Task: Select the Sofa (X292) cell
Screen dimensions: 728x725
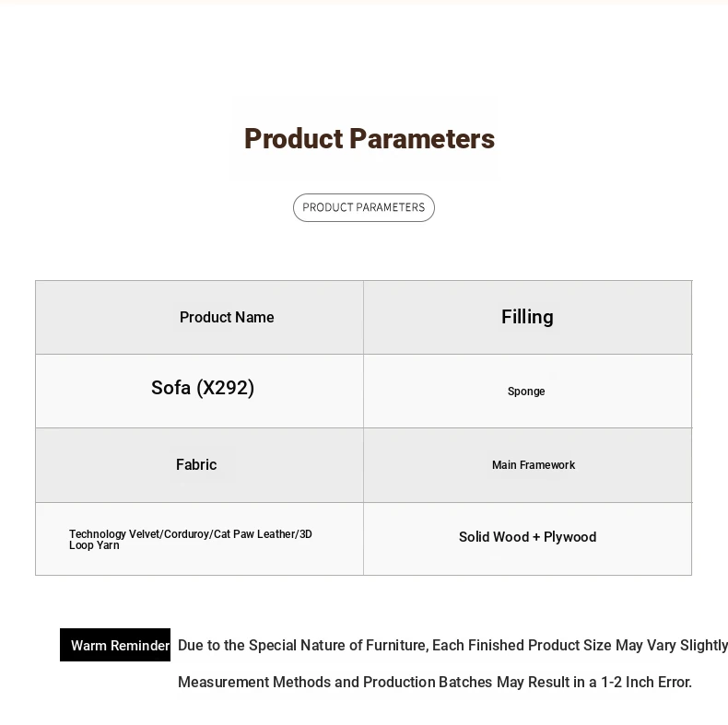Action: [x=203, y=388]
